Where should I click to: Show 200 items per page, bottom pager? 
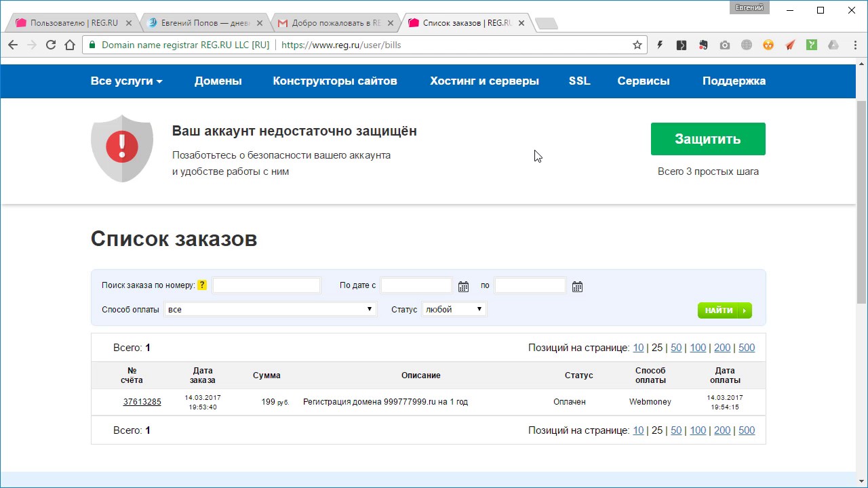722,430
